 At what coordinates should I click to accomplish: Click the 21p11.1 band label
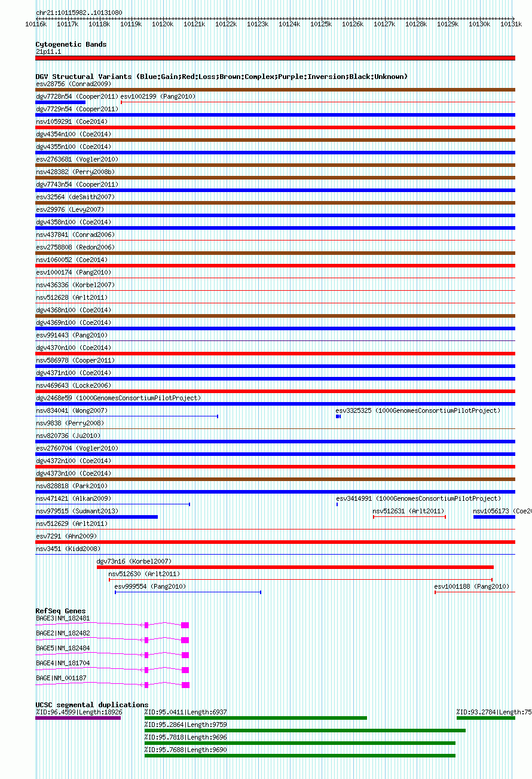tap(48, 52)
